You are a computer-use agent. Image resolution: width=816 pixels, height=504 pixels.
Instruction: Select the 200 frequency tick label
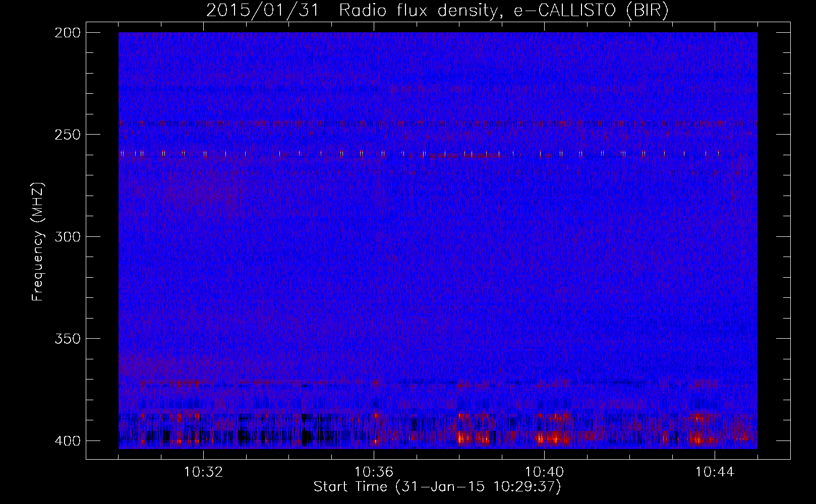point(67,33)
